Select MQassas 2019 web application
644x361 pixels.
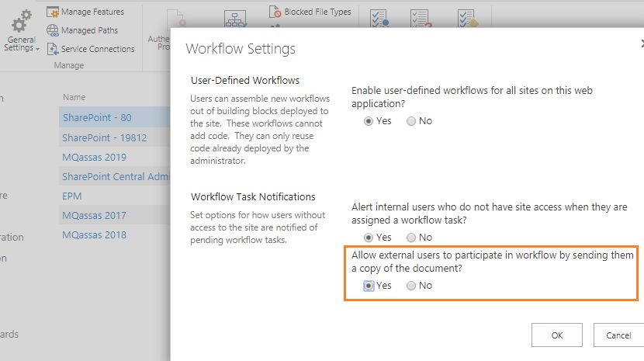(95, 157)
